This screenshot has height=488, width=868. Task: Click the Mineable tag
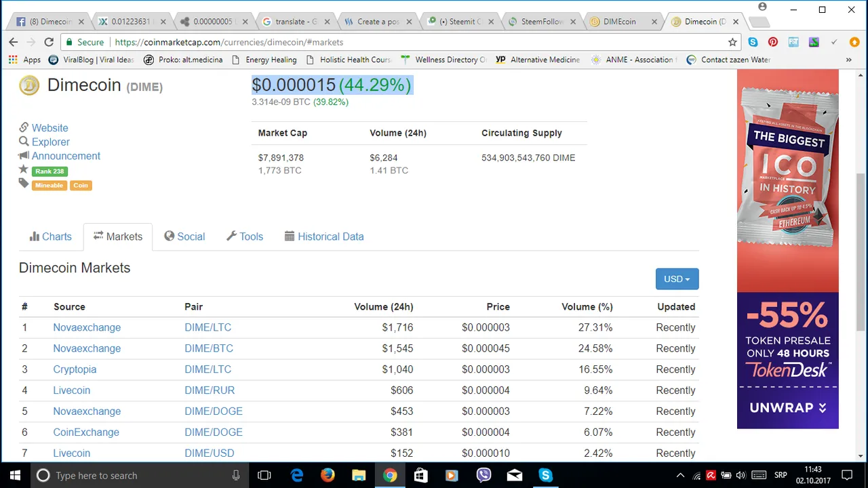(x=49, y=185)
